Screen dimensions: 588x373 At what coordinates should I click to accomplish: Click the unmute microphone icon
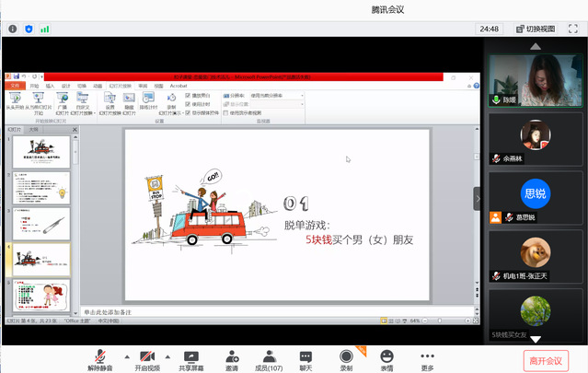pyautogui.click(x=100, y=355)
